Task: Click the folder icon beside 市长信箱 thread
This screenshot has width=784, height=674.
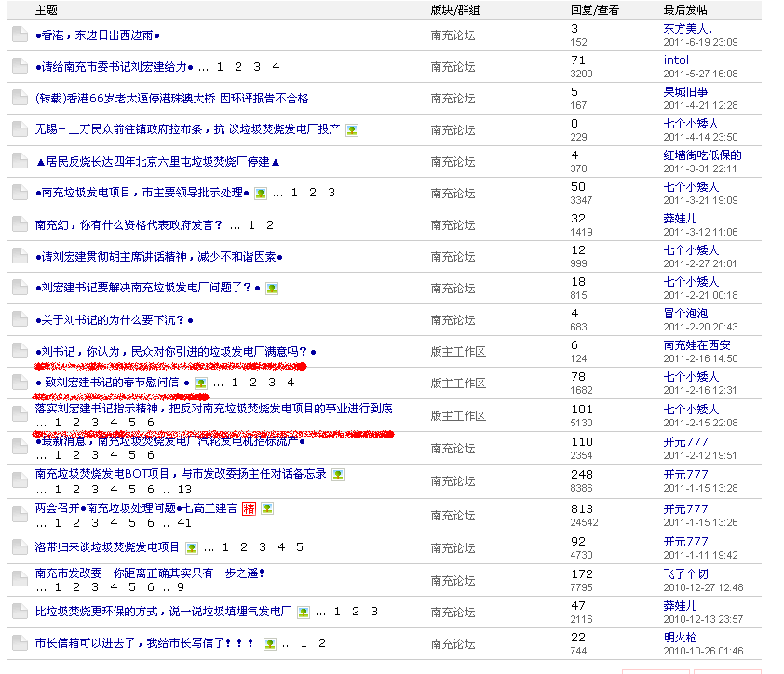Action: [x=20, y=643]
